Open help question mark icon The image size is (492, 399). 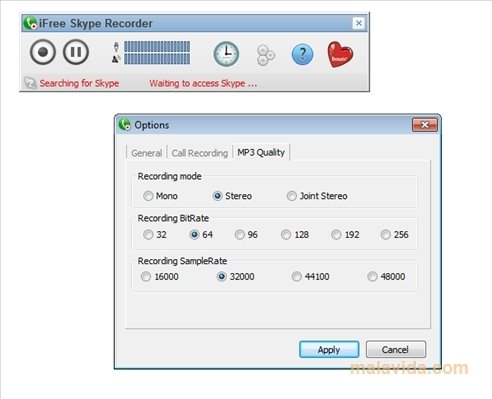coord(302,54)
